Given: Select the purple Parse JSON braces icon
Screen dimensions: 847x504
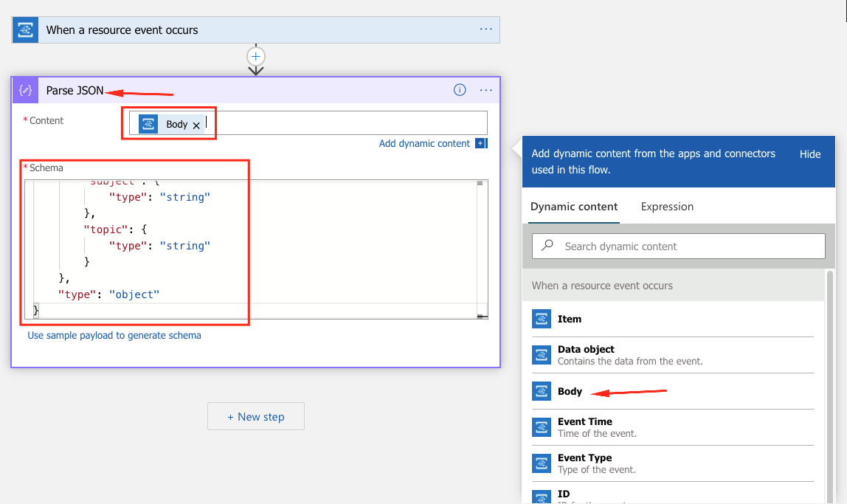Looking at the screenshot, I should point(25,89).
